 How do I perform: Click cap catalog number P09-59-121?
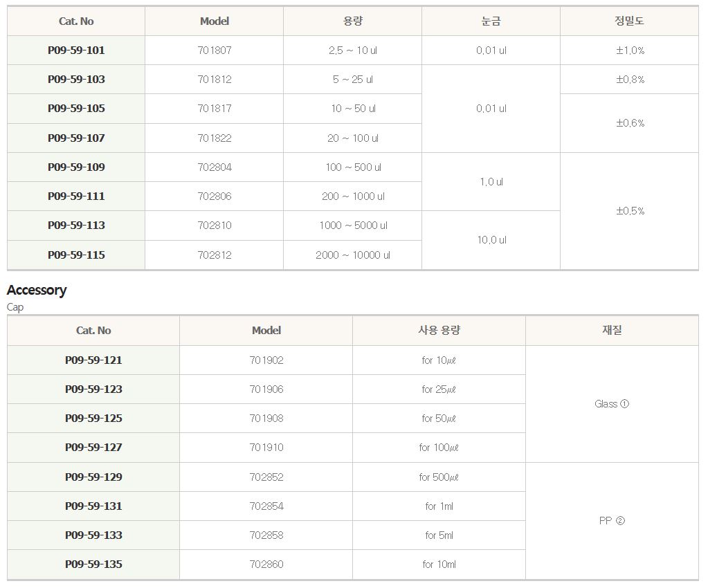point(93,360)
